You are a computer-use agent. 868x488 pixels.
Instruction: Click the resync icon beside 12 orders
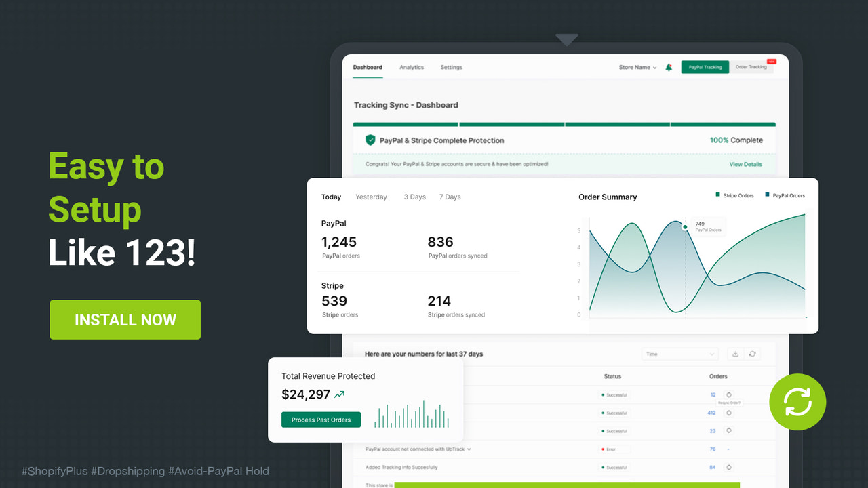click(x=730, y=394)
